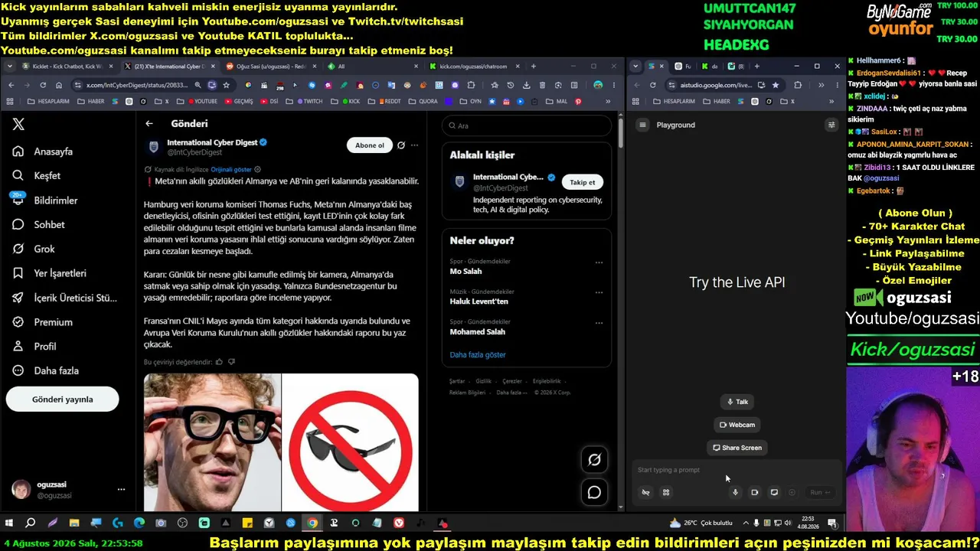Go back using the Gönderi arrow
The height and width of the screenshot is (551, 980).
tap(149, 123)
